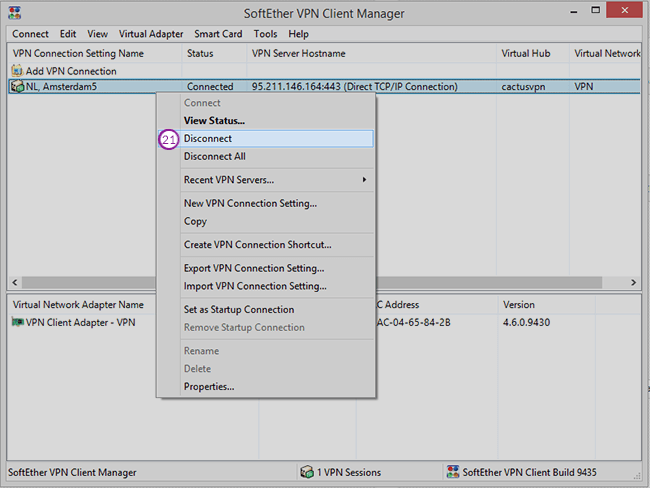Select New VPN Connection Setting...

tap(265, 204)
